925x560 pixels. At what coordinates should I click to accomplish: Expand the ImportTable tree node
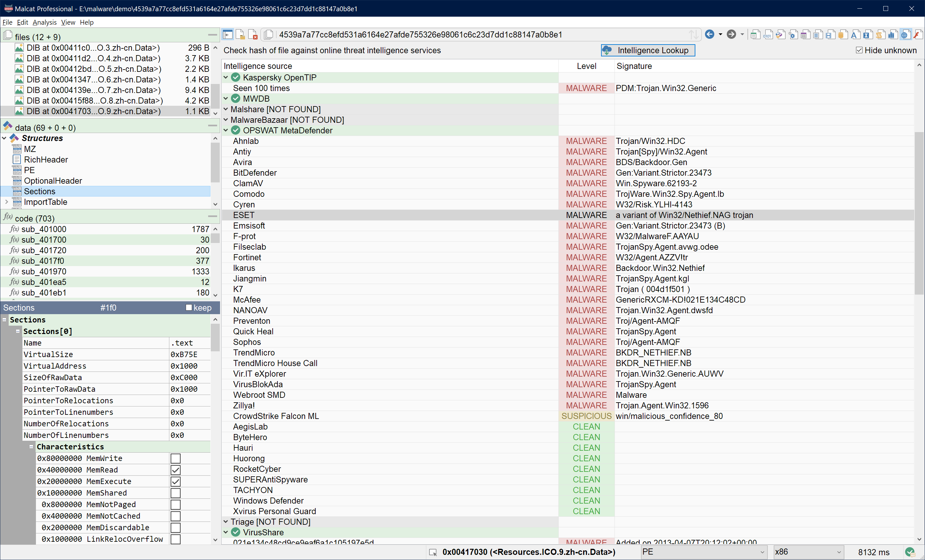click(x=6, y=202)
